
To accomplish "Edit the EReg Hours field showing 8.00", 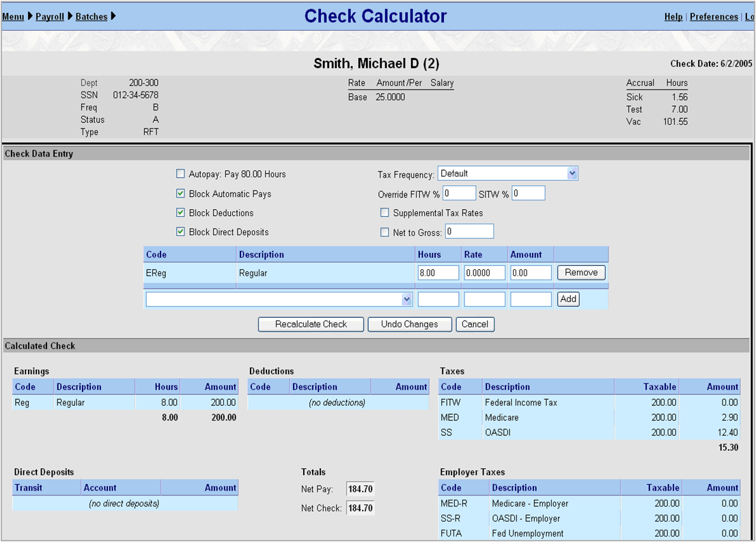I will [x=438, y=273].
